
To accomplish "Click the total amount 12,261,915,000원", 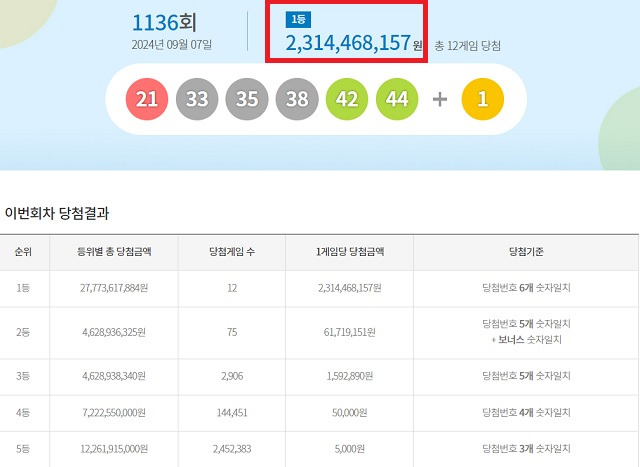I will [x=114, y=449].
